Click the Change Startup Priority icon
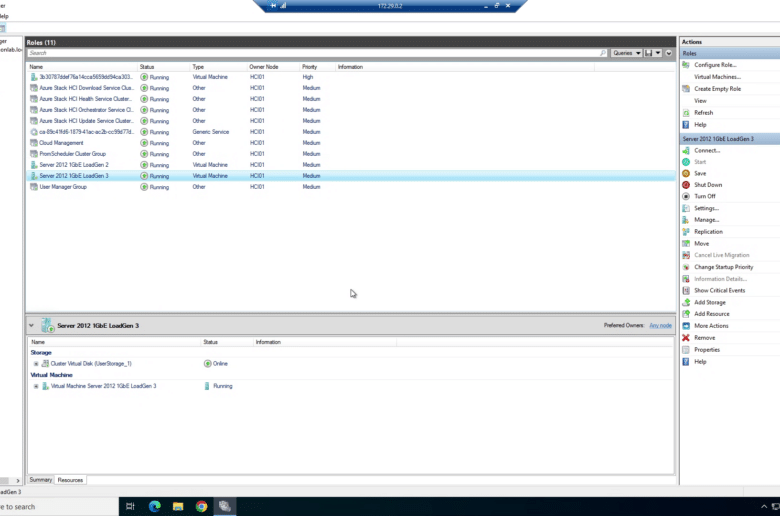Viewport: 780px width, 516px height. pos(686,267)
